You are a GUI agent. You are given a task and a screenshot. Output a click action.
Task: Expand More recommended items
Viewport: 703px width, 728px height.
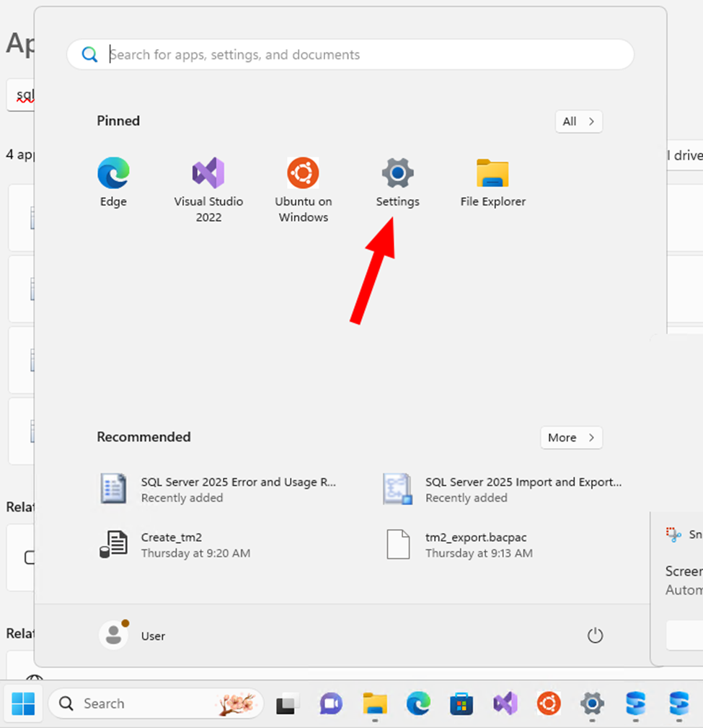pos(571,437)
